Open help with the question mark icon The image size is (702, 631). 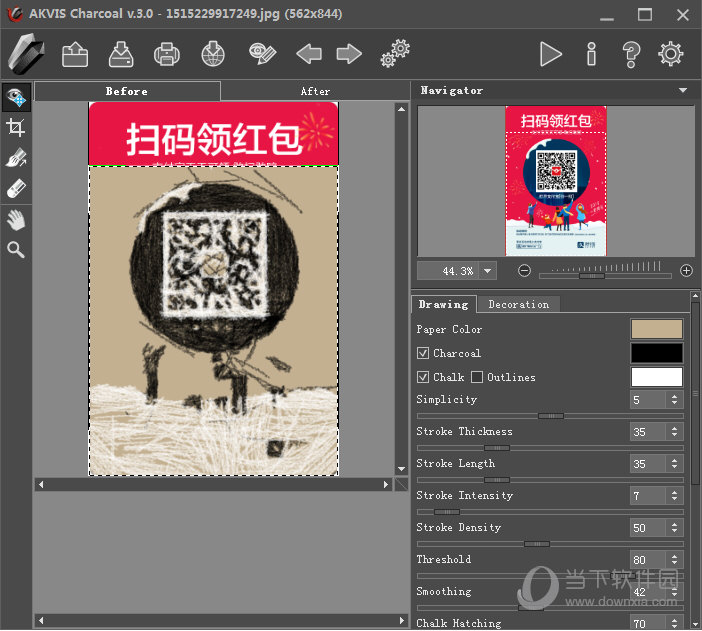click(x=631, y=55)
